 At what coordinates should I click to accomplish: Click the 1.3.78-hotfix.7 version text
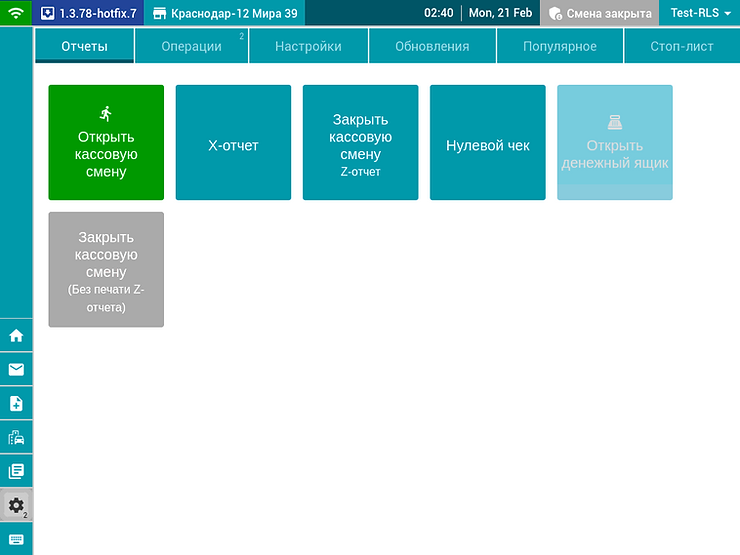tap(98, 13)
